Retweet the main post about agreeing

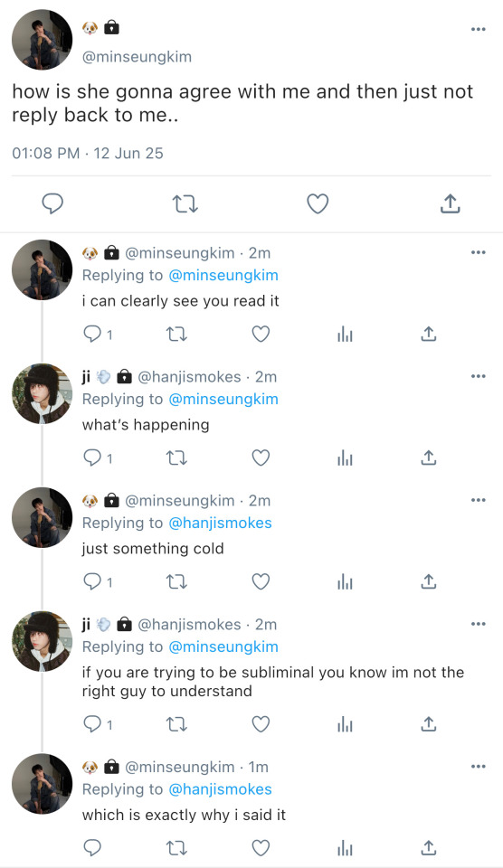185,204
